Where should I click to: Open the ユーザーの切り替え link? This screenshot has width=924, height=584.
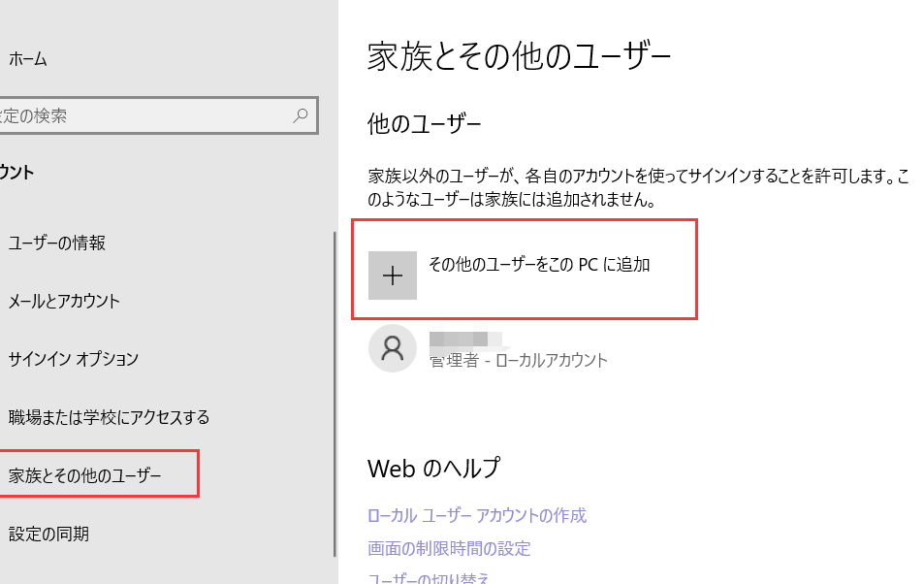click(x=429, y=578)
